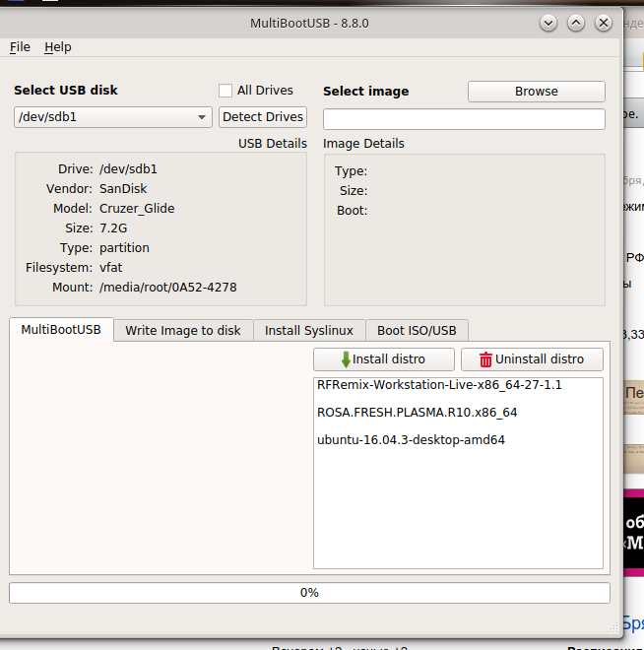Open the File menu
The image size is (644, 650).
pos(20,46)
